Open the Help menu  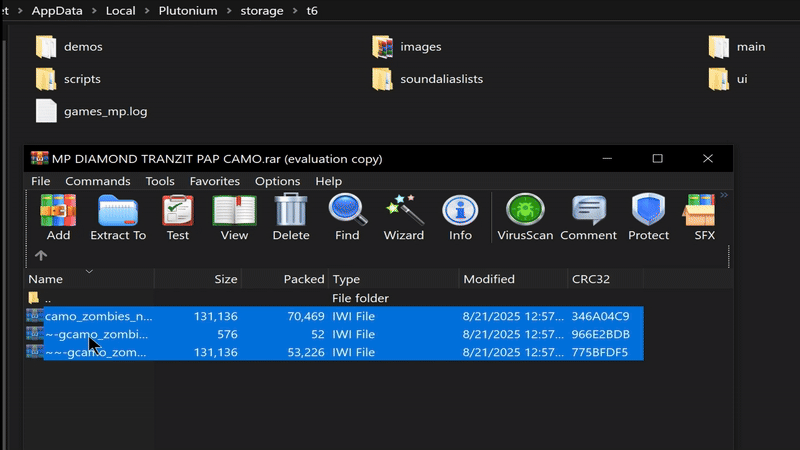(329, 181)
